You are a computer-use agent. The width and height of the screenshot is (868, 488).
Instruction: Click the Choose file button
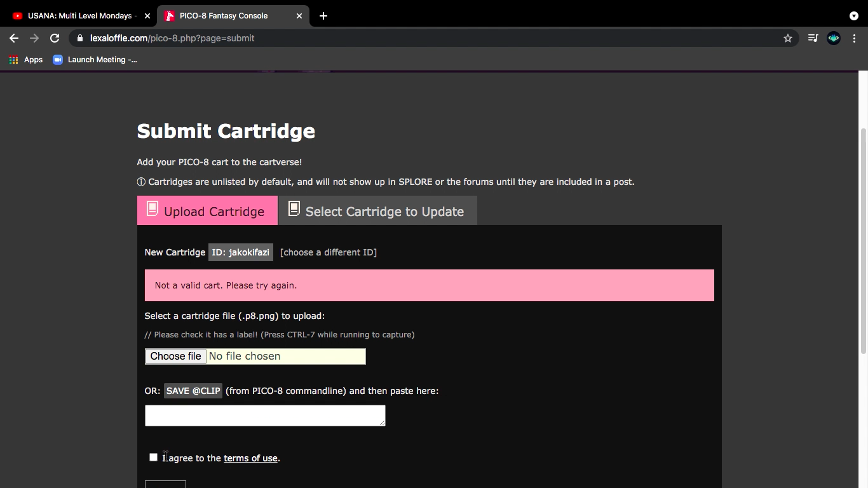coord(175,356)
